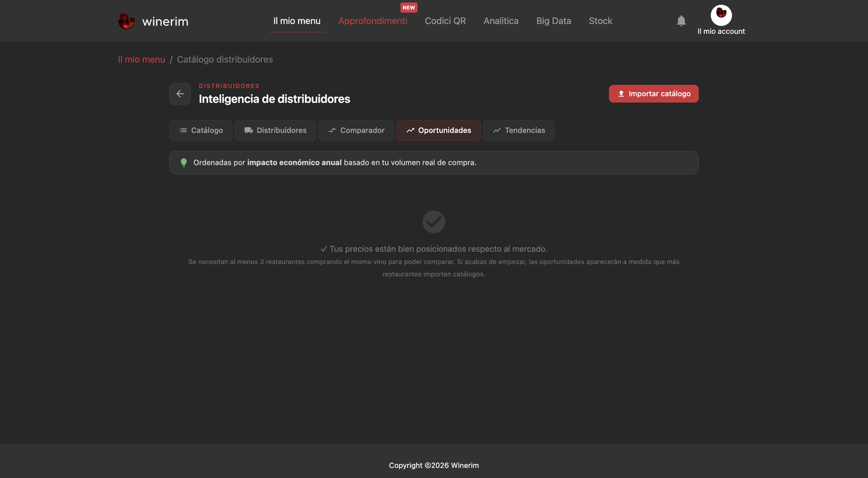View the Tendencias tab
This screenshot has width=868, height=478.
tap(519, 130)
